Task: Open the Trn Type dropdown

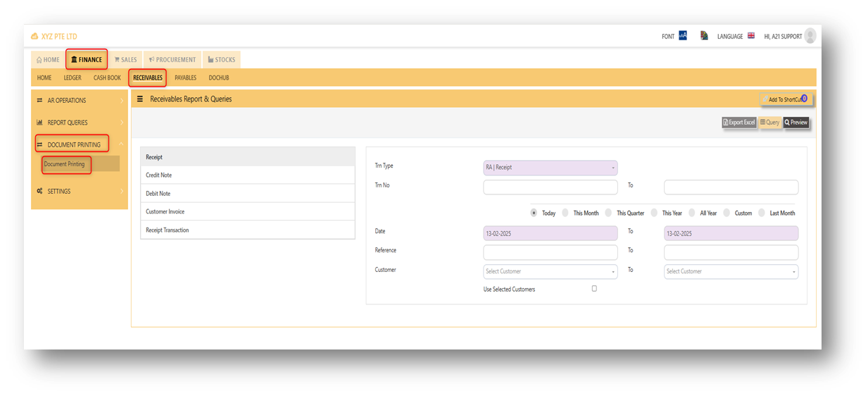Action: pos(551,168)
